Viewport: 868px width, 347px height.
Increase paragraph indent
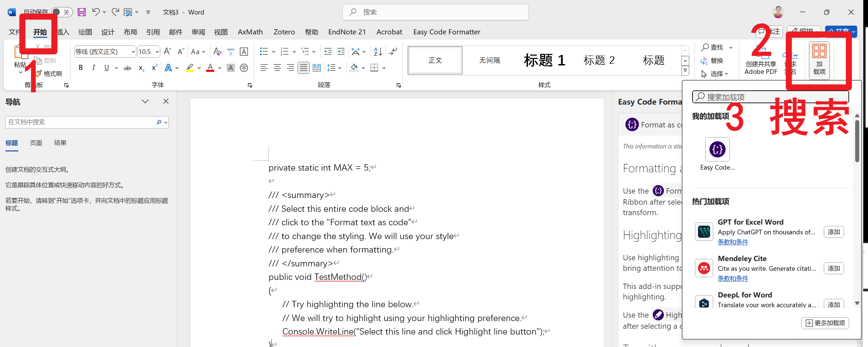coord(341,52)
